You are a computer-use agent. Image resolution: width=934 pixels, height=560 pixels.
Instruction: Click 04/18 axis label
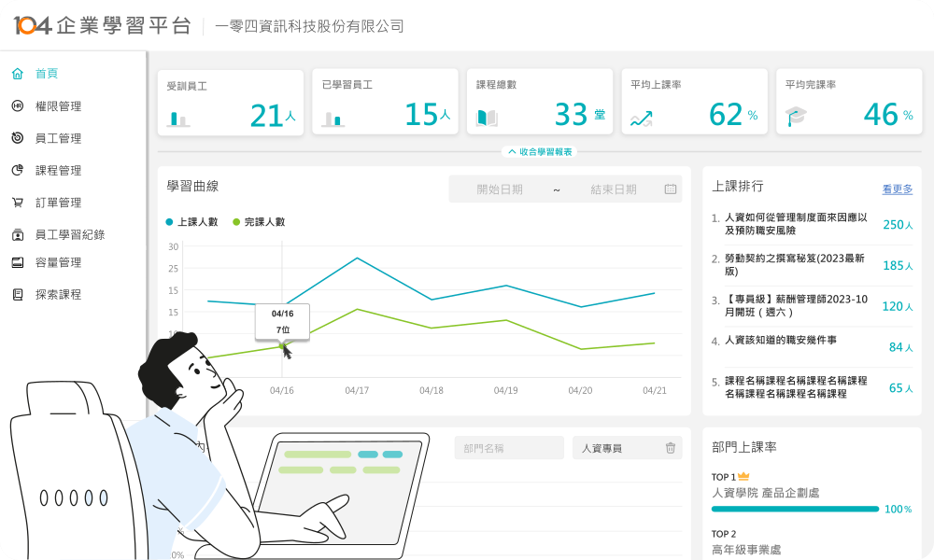432,390
